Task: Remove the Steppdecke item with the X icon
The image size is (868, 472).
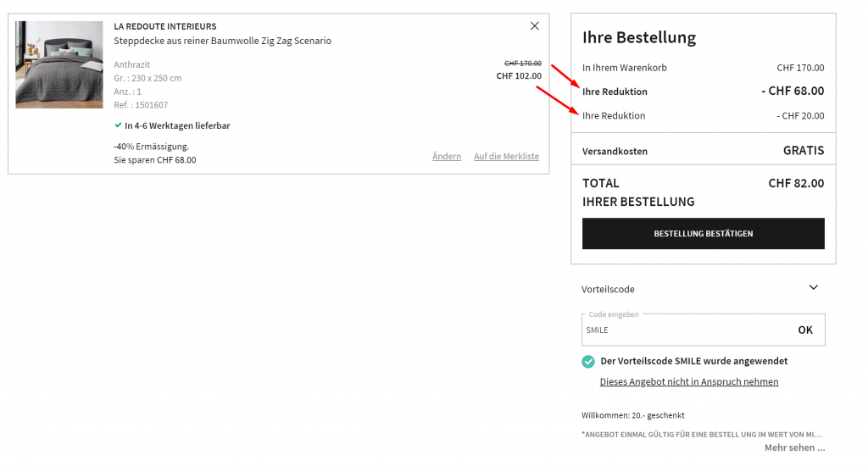Action: [534, 26]
